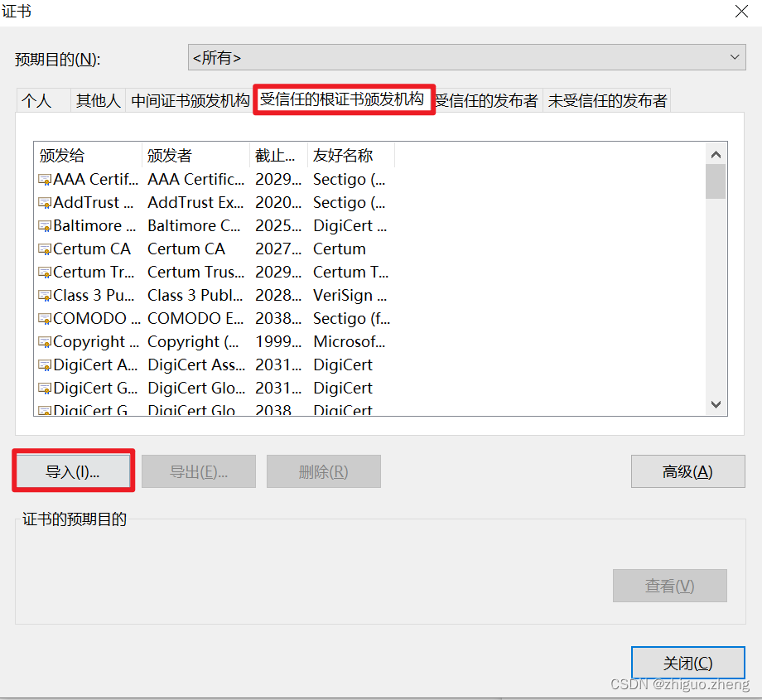Click friendly name DigiCert ... of Baltimore
Viewport: 762px width, 700px height.
350,225
